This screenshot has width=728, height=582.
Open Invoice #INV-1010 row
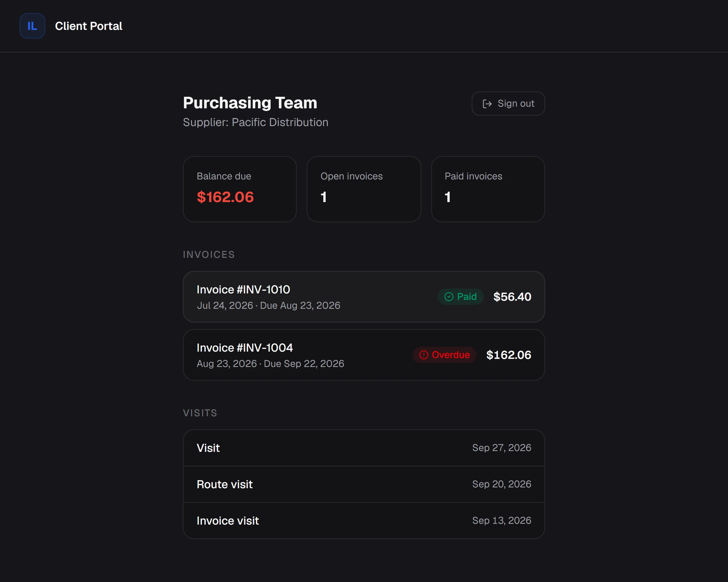pyautogui.click(x=364, y=297)
